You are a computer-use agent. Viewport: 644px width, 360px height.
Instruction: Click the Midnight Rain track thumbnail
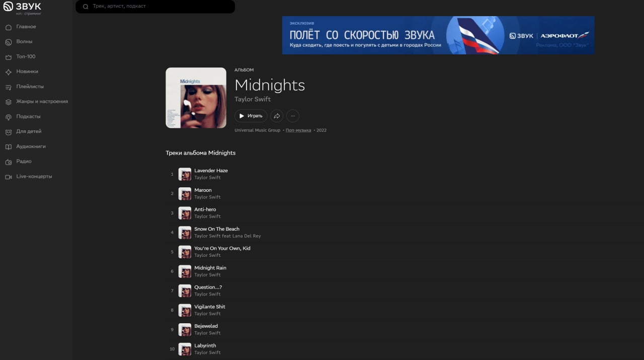185,271
